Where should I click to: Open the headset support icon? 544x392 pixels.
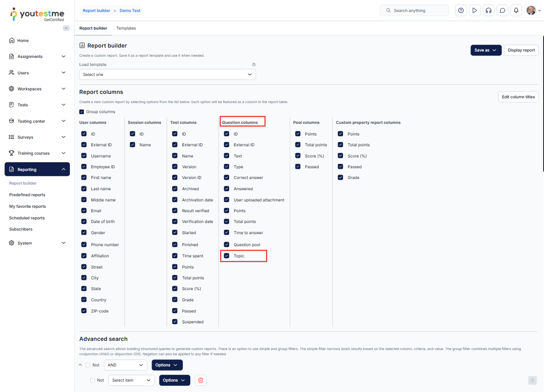488,10
